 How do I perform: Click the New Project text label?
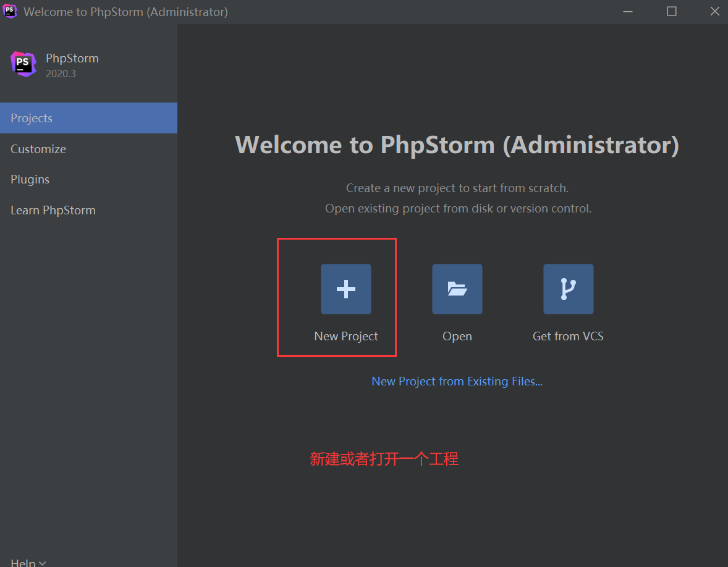click(x=346, y=336)
